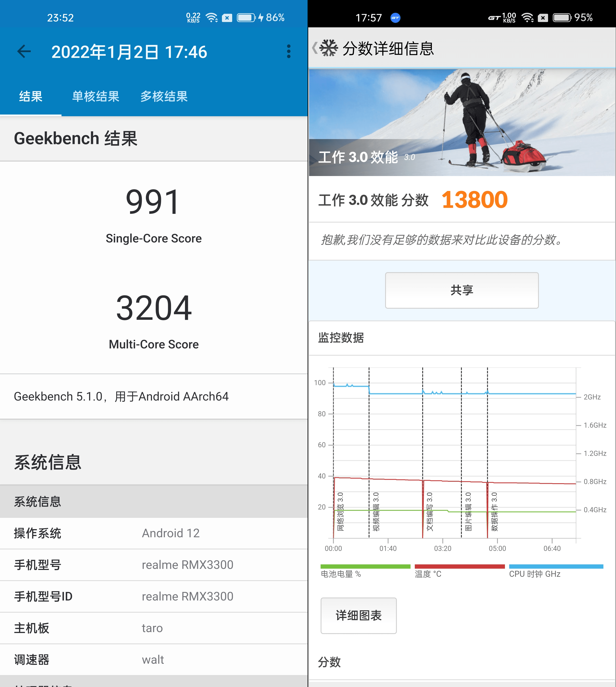Viewport: 616px width, 687px height.
Task: Open the 多核结果 tab
Action: 164,97
